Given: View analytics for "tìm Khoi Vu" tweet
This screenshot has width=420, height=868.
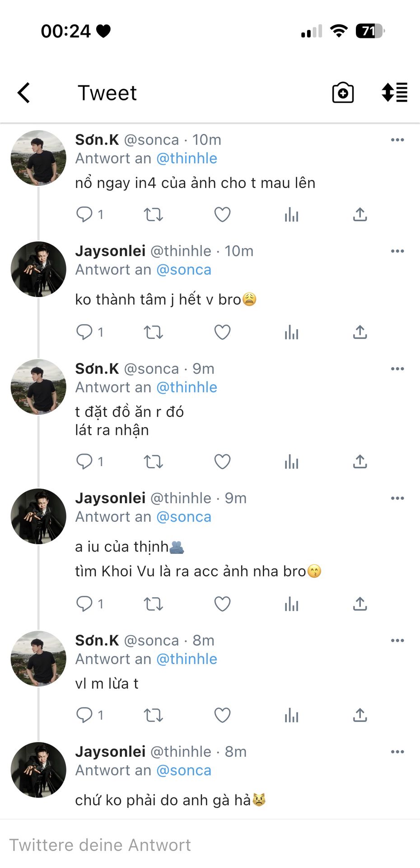Looking at the screenshot, I should [291, 604].
